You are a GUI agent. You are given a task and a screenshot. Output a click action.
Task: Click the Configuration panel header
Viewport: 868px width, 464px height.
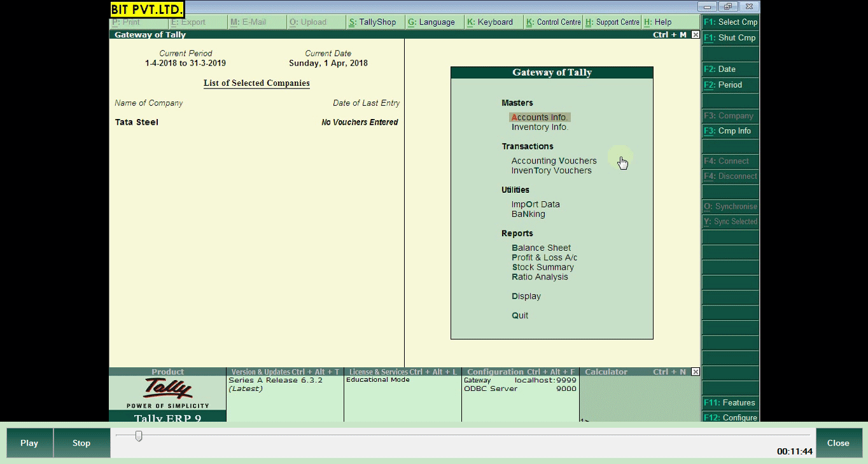[521, 372]
